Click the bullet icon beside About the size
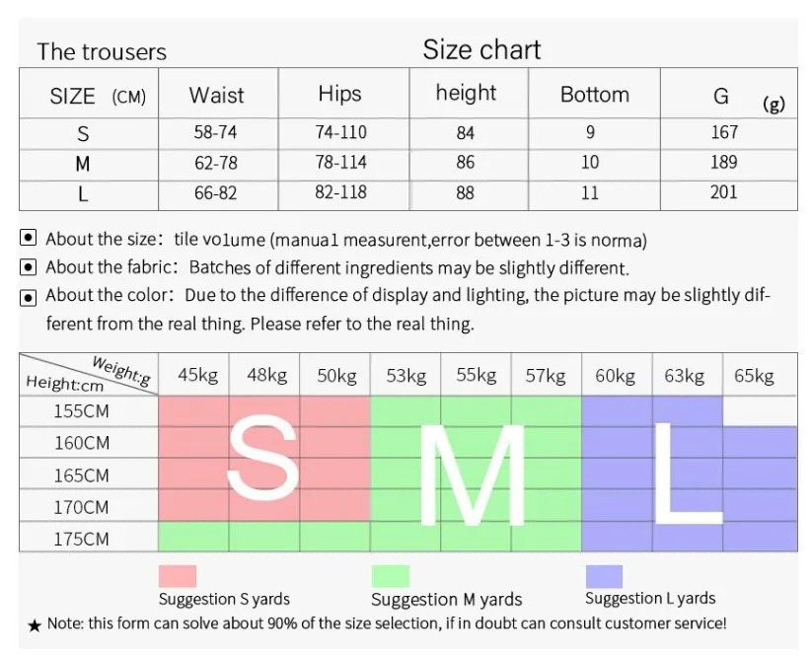 coord(29,239)
